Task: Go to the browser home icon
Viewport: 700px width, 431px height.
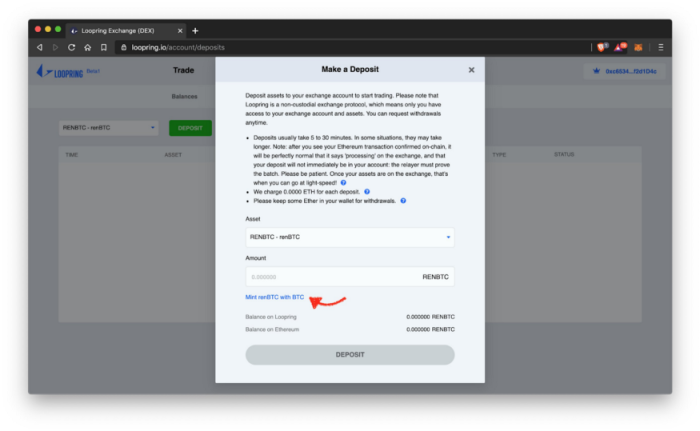Action: click(x=88, y=47)
